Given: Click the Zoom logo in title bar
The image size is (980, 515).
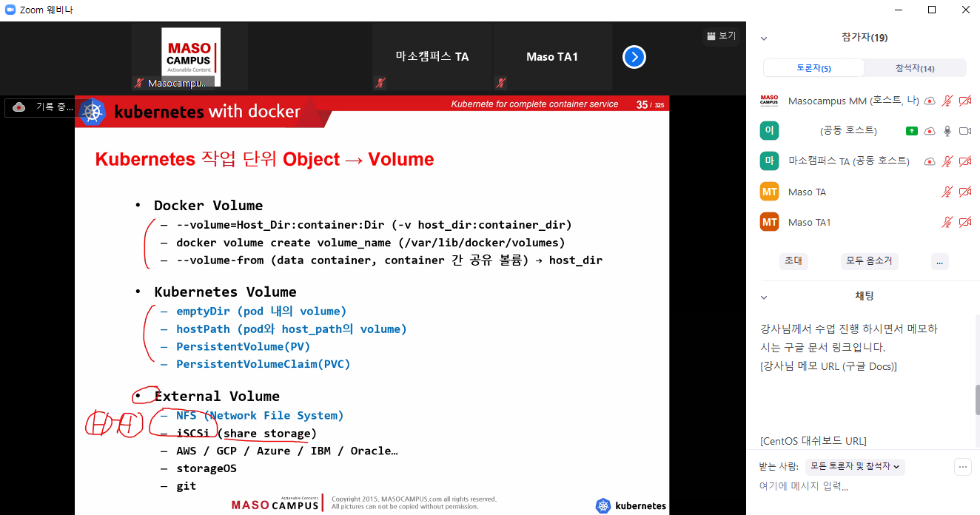Looking at the screenshot, I should pyautogui.click(x=10, y=10).
